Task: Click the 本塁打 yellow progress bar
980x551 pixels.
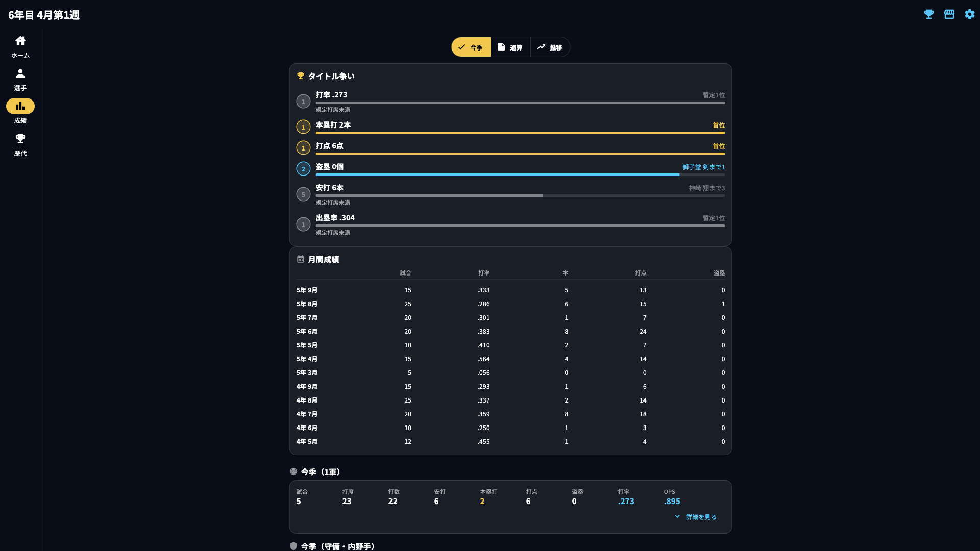Action: (520, 133)
